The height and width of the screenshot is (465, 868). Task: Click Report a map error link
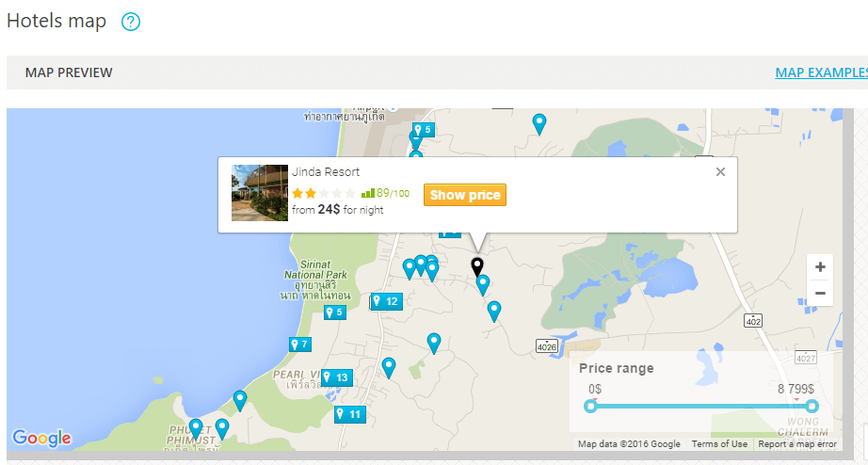click(797, 444)
